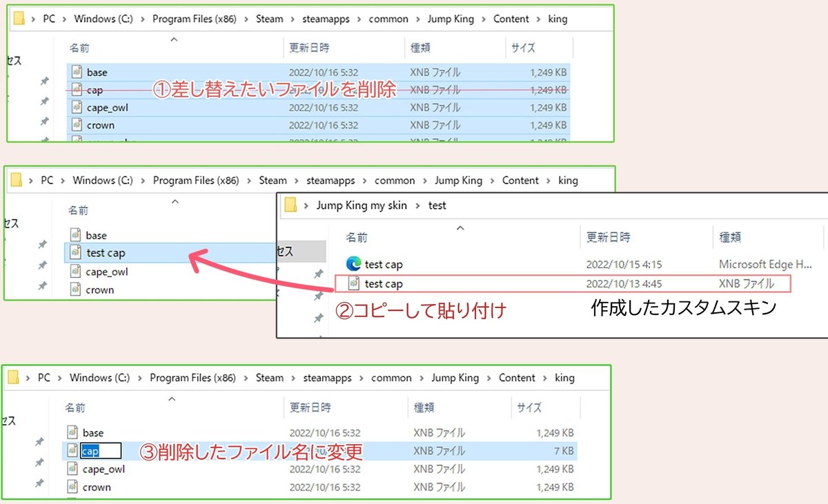Expand the chevron between Jump King my skin and test

417,205
